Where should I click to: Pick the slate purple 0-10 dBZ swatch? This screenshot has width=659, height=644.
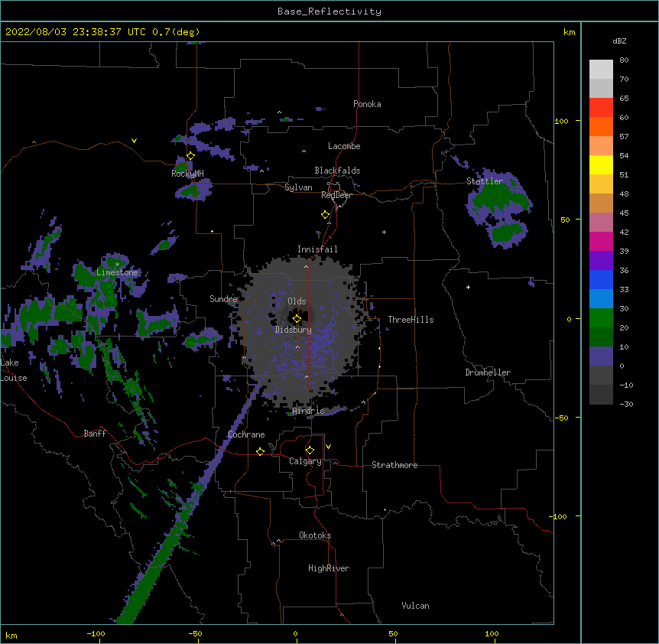[x=601, y=356]
